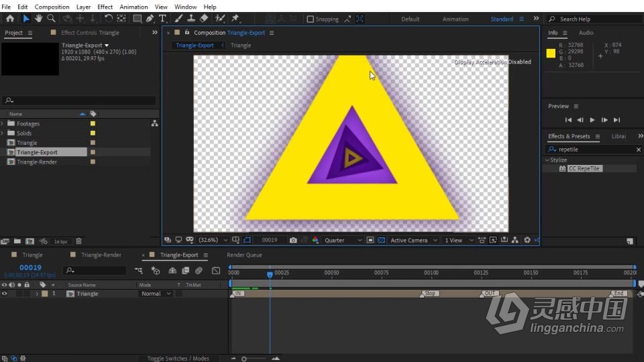Select the Brush tool
Viewport: 644px width, 362px height.
(x=178, y=19)
